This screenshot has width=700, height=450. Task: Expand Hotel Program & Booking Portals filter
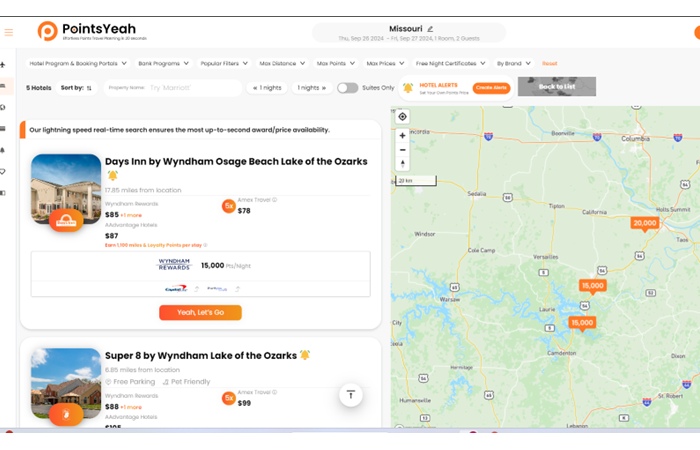pyautogui.click(x=78, y=63)
